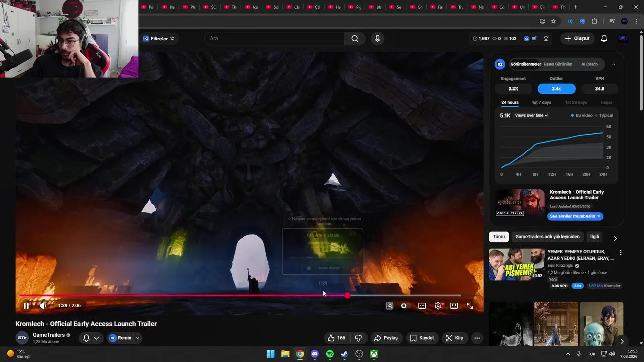Dislike the Kromlech trailer
The width and height of the screenshot is (644, 362).
coord(359,338)
